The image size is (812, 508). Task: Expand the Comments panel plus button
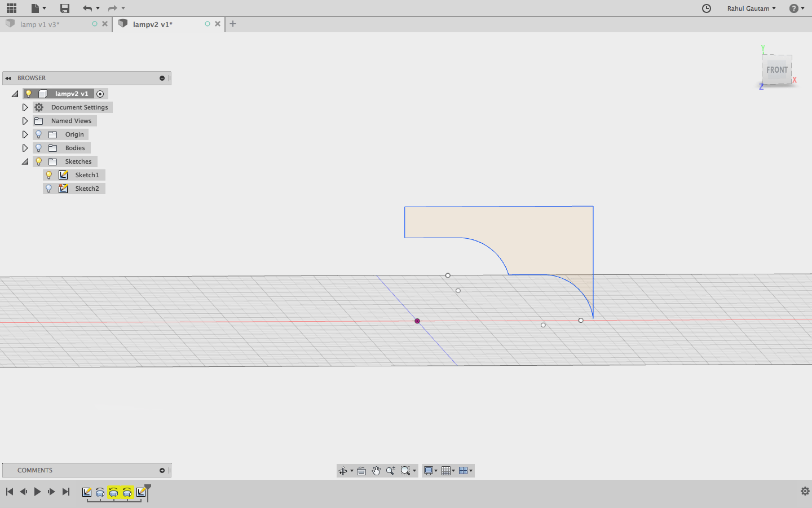pos(162,470)
